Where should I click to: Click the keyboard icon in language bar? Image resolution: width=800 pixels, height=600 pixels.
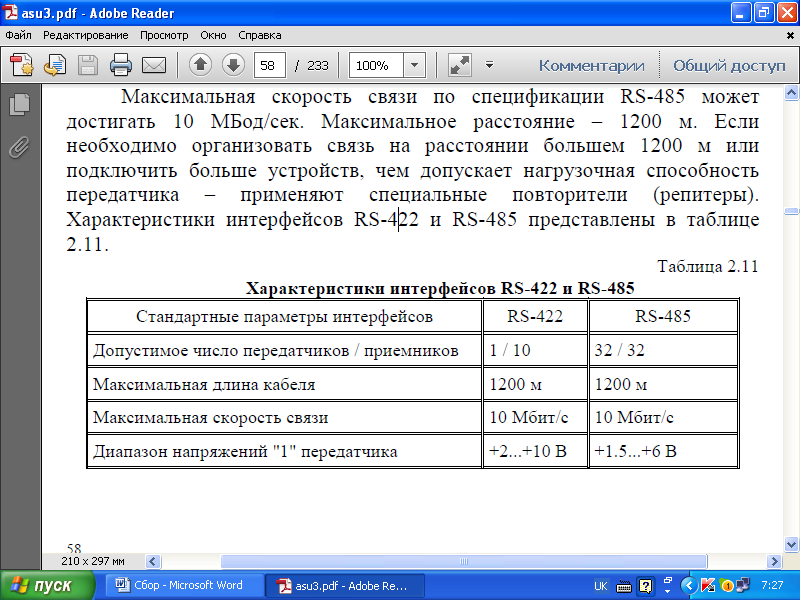click(623, 587)
